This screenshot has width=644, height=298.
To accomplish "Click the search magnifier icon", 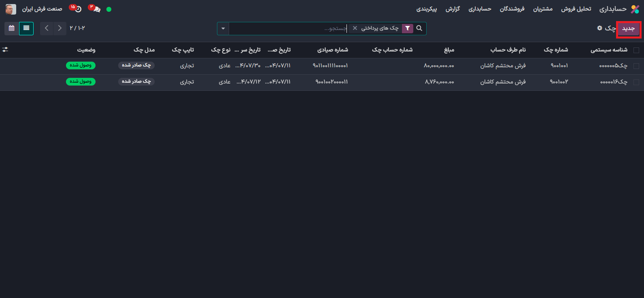I will pyautogui.click(x=419, y=28).
